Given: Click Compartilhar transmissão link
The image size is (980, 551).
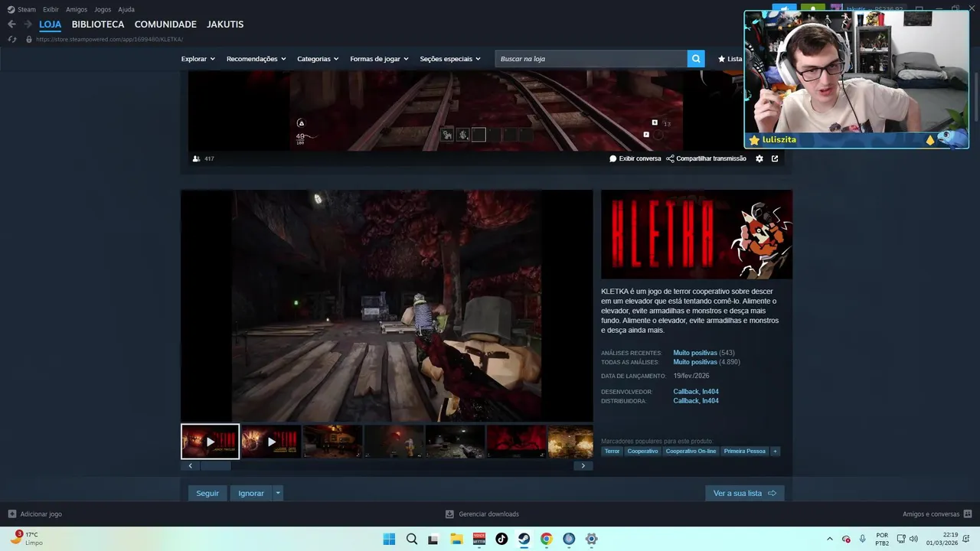Looking at the screenshot, I should [x=706, y=158].
